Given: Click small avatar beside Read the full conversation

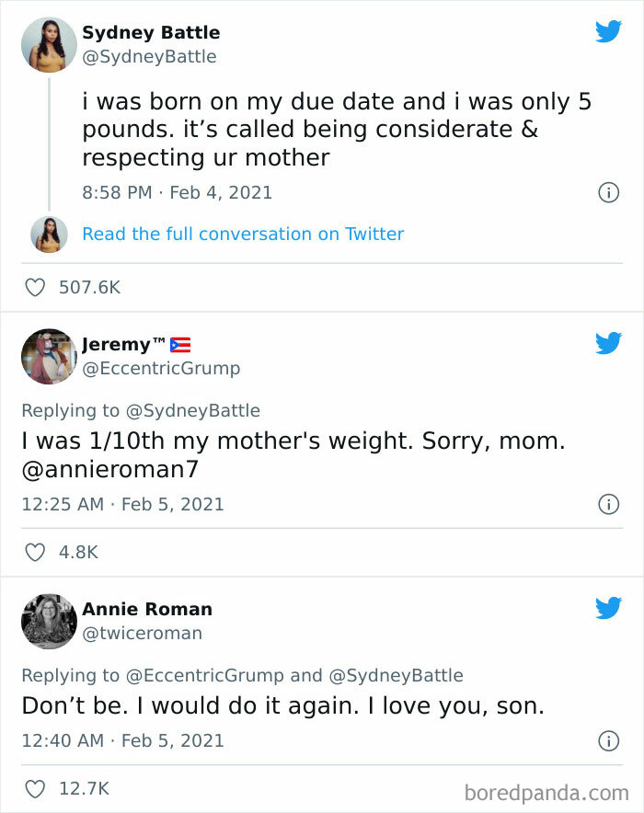Looking at the screenshot, I should click(x=48, y=234).
